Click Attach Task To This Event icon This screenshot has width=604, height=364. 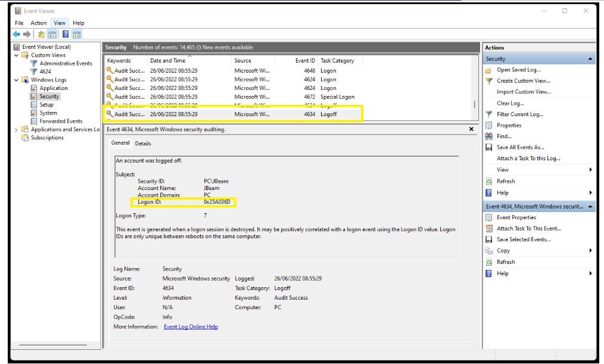pyautogui.click(x=489, y=229)
